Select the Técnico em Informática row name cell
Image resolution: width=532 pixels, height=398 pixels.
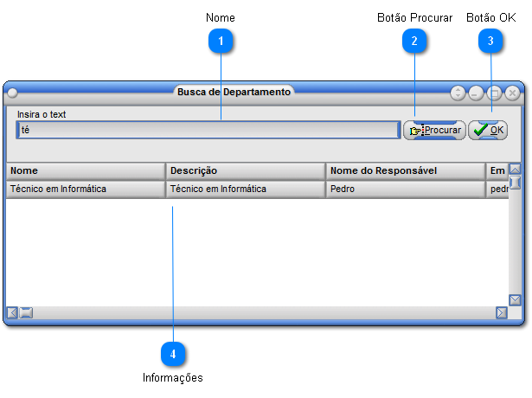tap(86, 189)
